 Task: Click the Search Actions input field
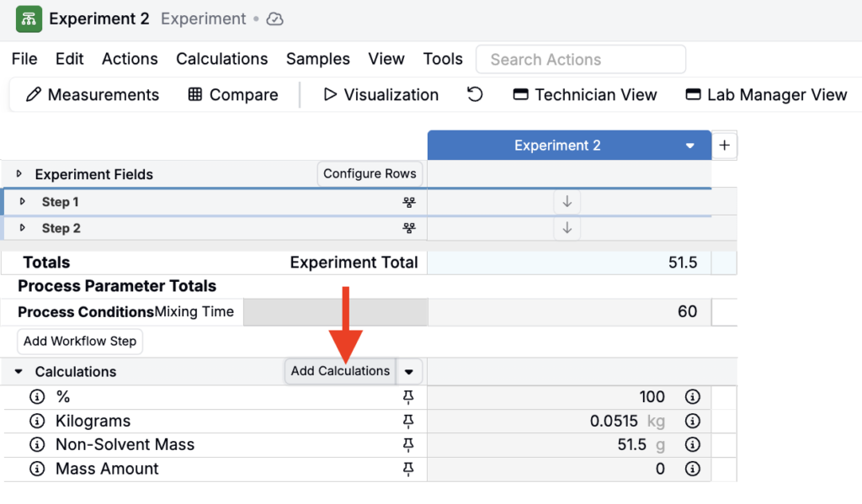(x=581, y=60)
